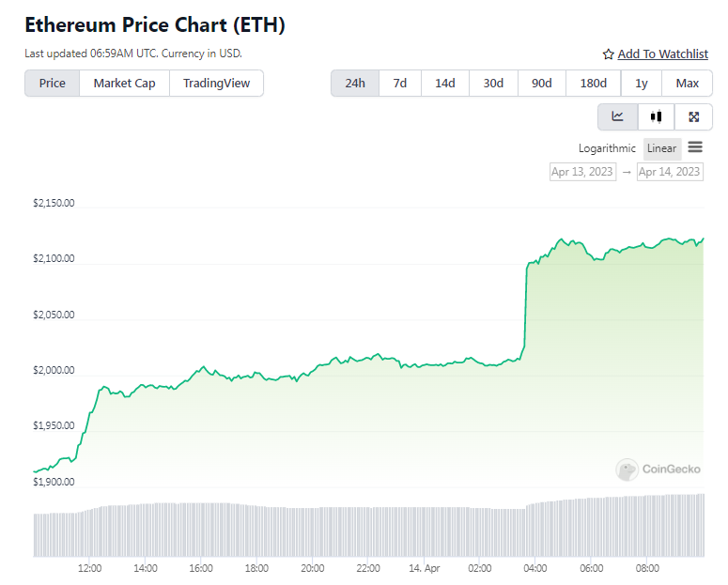Image resolution: width=728 pixels, height=585 pixels.
Task: Open fullscreen chart icon
Action: pos(693,117)
